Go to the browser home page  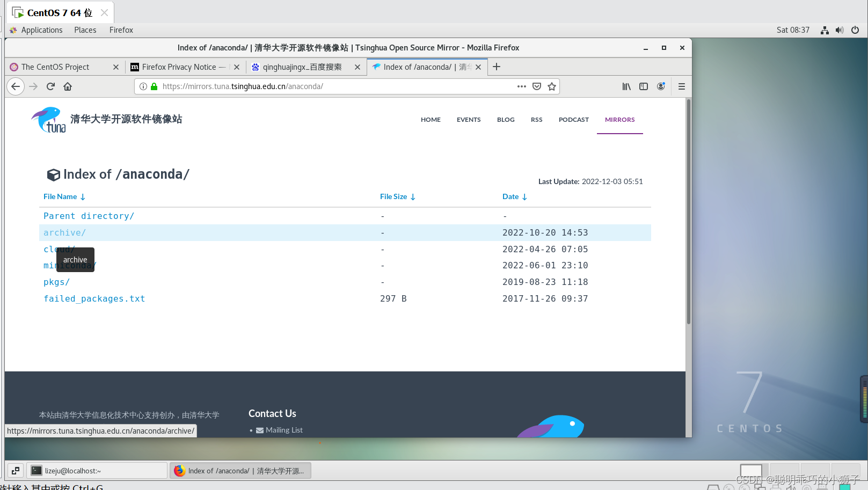click(x=68, y=86)
